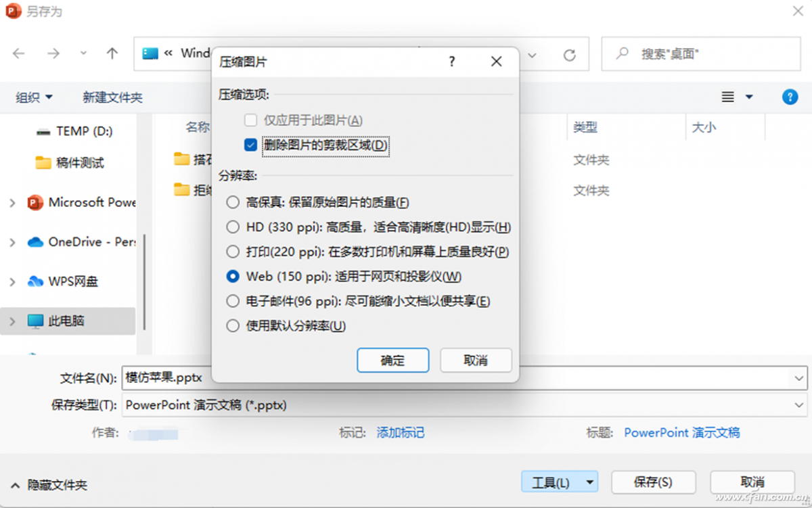Navigate up one folder level
Viewport: 812px width, 508px height.
click(x=112, y=53)
